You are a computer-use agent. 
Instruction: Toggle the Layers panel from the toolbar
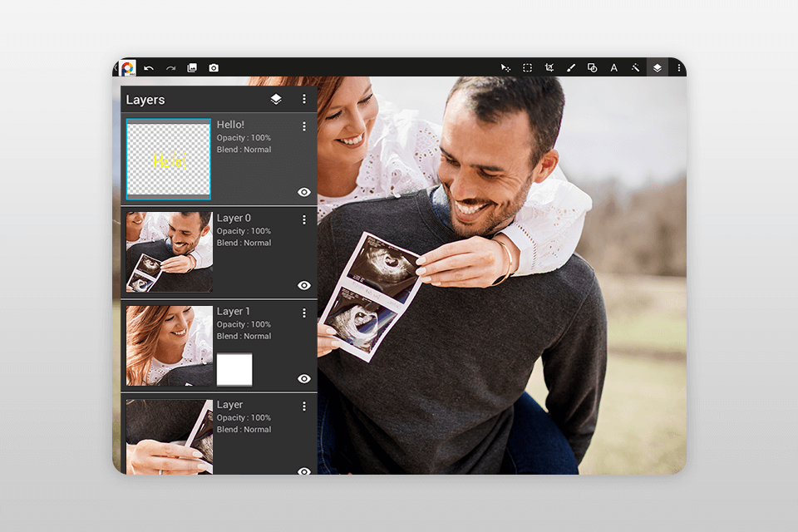tap(657, 67)
